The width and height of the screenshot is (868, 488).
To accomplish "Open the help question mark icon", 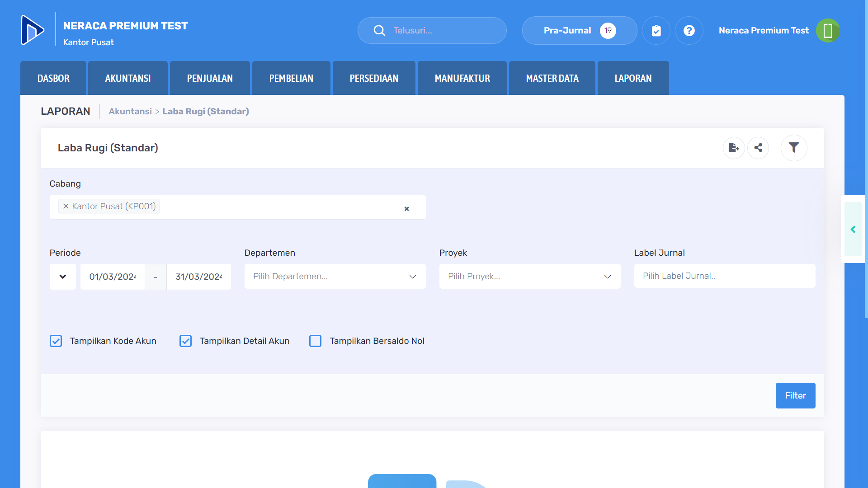I will pyautogui.click(x=689, y=30).
